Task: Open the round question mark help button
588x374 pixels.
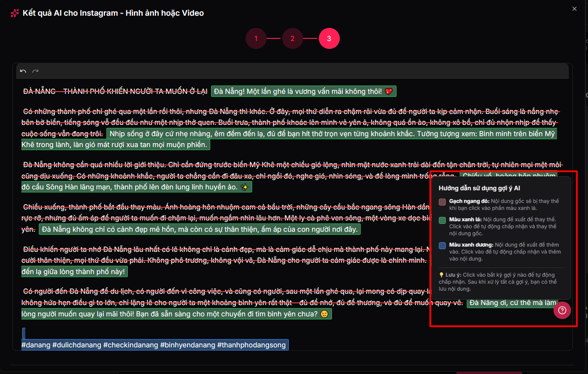Action: click(x=562, y=310)
